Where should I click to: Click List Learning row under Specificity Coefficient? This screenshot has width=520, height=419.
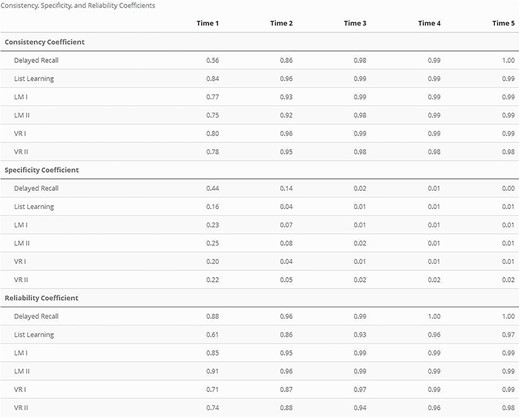click(x=260, y=207)
